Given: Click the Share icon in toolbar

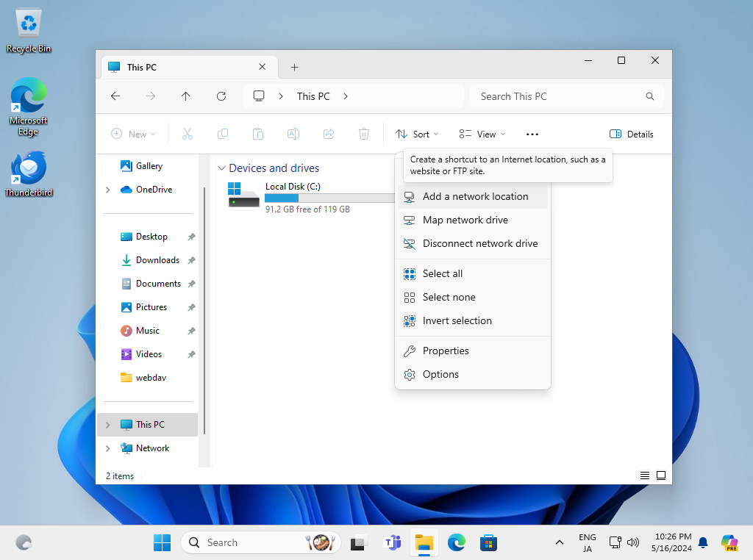Looking at the screenshot, I should tap(329, 134).
